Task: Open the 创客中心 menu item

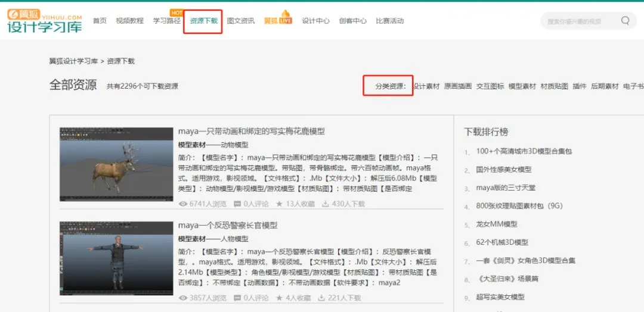Action: pos(353,21)
